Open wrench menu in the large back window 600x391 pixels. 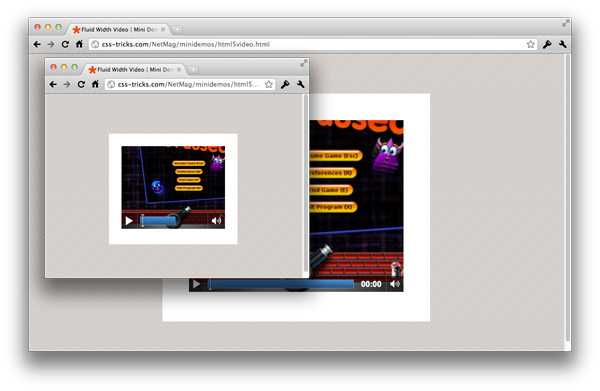(562, 44)
